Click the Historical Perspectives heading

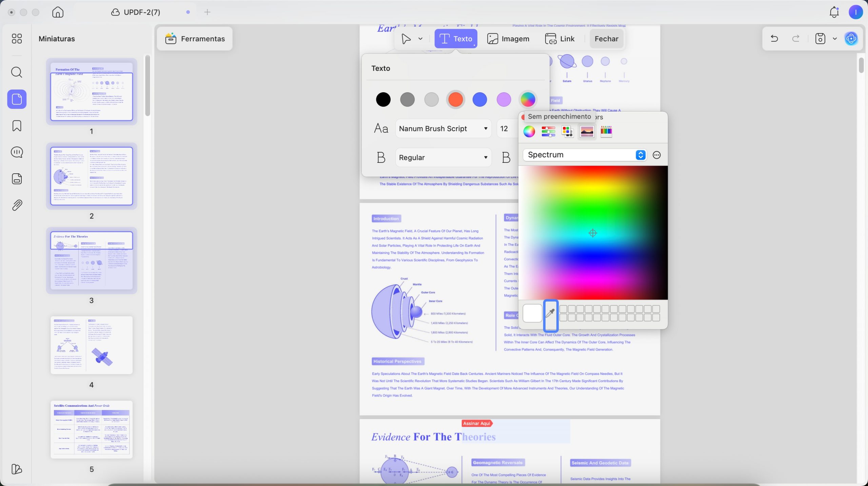(397, 362)
